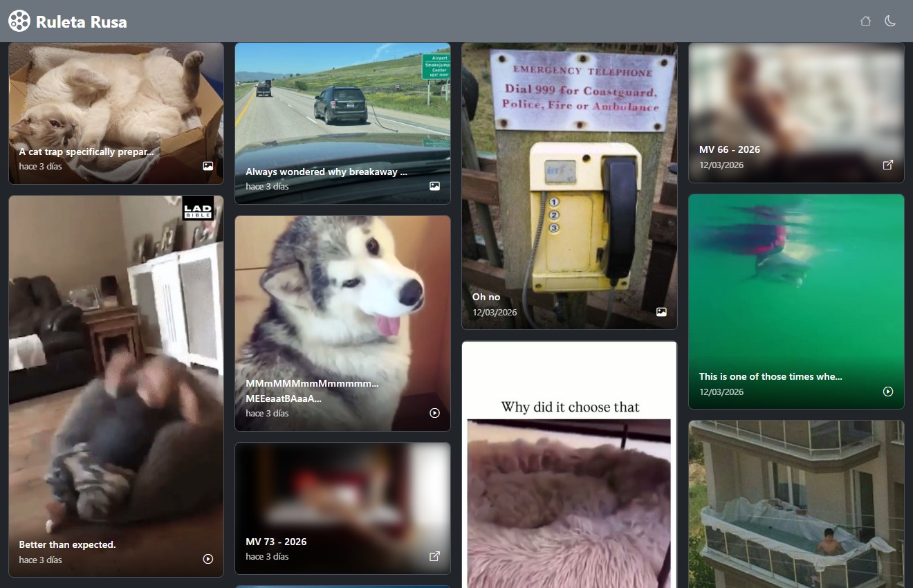This screenshot has height=588, width=913.
Task: Click play icon on husky video card
Action: [434, 413]
